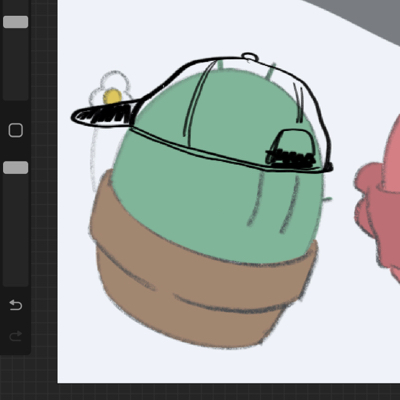Click the brush opacity slider handle
Screen dimensions: 400x400
[16, 168]
